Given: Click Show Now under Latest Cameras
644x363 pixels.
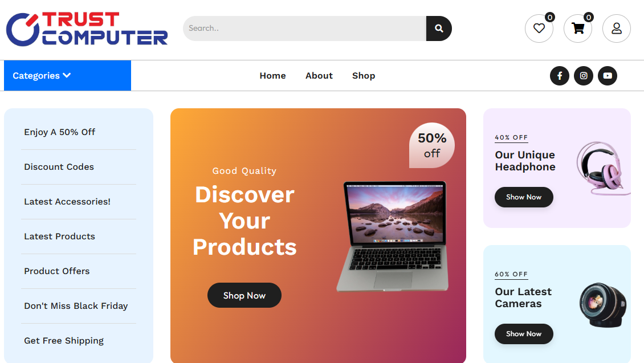Looking at the screenshot, I should pyautogui.click(x=524, y=334).
